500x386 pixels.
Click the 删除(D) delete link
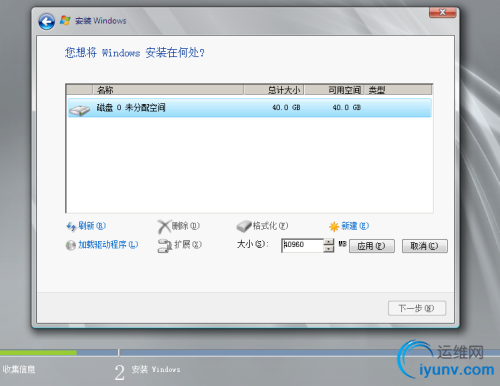(x=186, y=226)
